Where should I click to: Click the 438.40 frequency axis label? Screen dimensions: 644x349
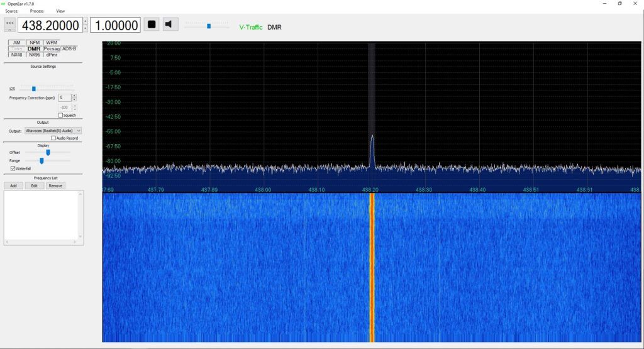(x=477, y=190)
